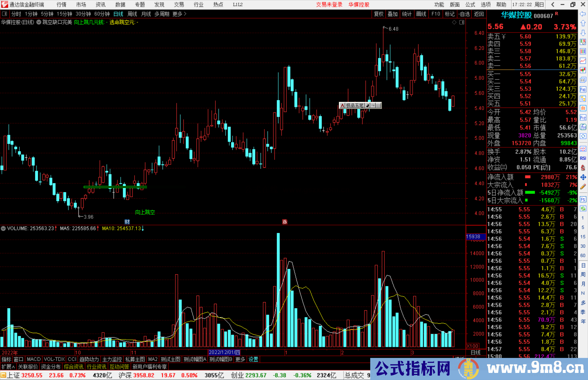Image resolution: width=588 pixels, height=380 pixels.
Task: Open the candlestick chart icon in sidebar
Action: pyautogui.click(x=583, y=70)
